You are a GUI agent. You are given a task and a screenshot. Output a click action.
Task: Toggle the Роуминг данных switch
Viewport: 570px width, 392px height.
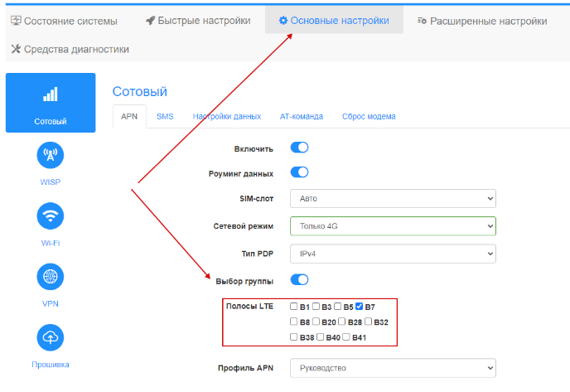(300, 172)
